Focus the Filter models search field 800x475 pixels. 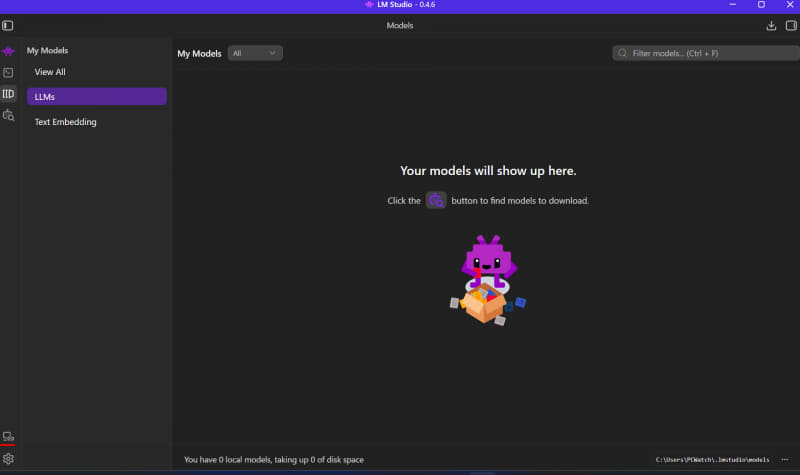(x=706, y=53)
